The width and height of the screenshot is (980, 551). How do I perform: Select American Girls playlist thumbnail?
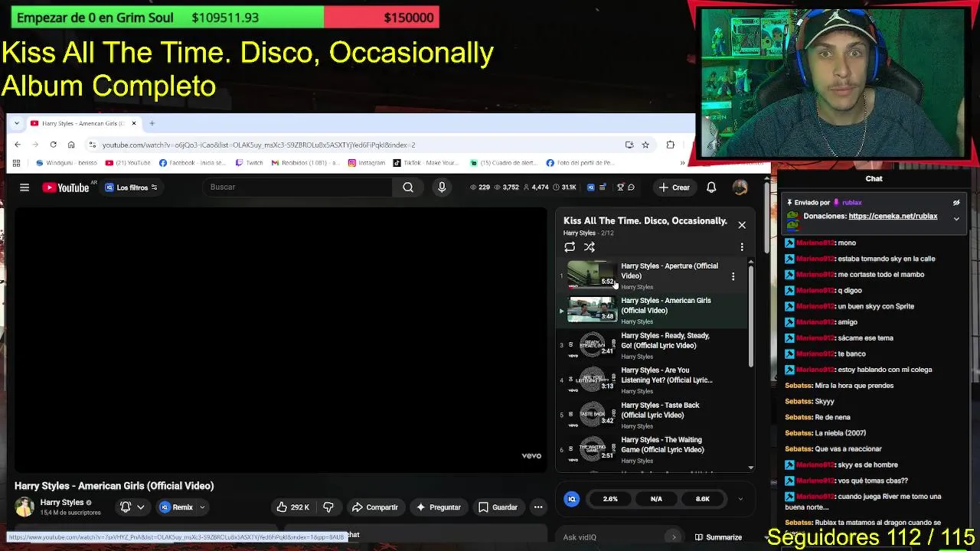pos(592,309)
